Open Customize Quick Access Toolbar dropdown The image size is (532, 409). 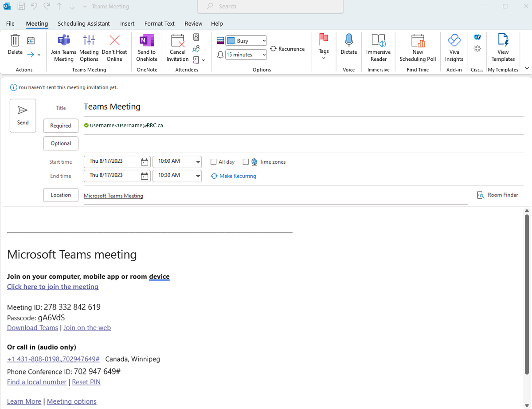coord(85,7)
